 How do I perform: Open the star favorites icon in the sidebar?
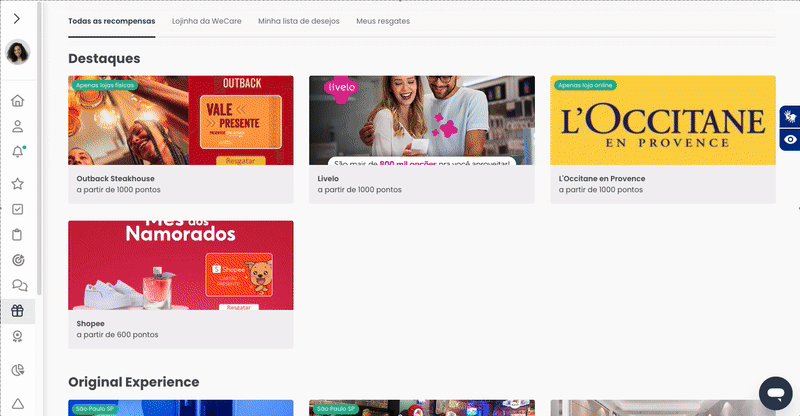(x=18, y=184)
